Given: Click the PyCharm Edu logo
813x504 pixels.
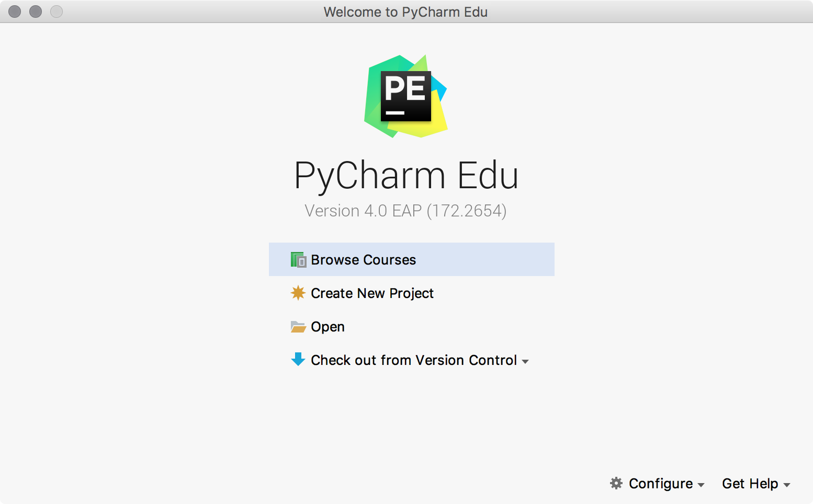Looking at the screenshot, I should (406, 96).
